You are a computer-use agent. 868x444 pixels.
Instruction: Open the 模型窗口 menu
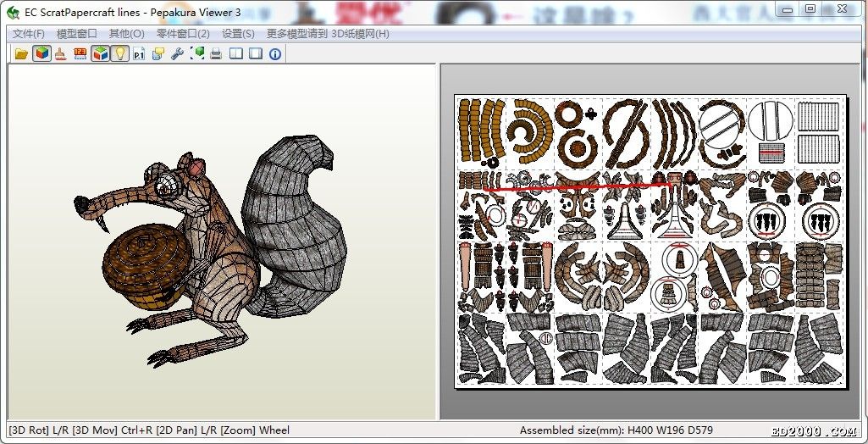pyautogui.click(x=77, y=34)
